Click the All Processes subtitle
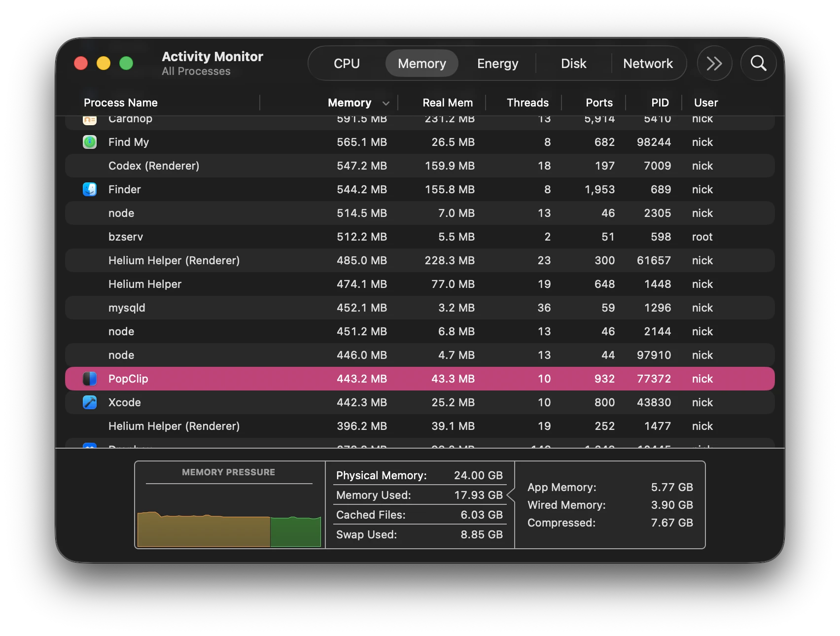This screenshot has width=840, height=636. click(196, 71)
